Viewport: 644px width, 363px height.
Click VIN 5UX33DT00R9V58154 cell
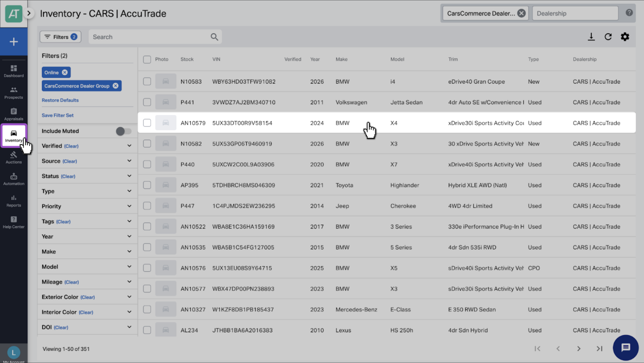242,123
